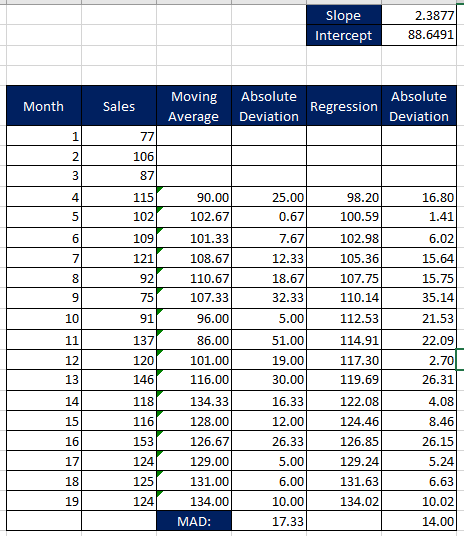Viewport: 464px width, 536px height.
Task: Click regression MAD value 14.00
Action: 419,521
